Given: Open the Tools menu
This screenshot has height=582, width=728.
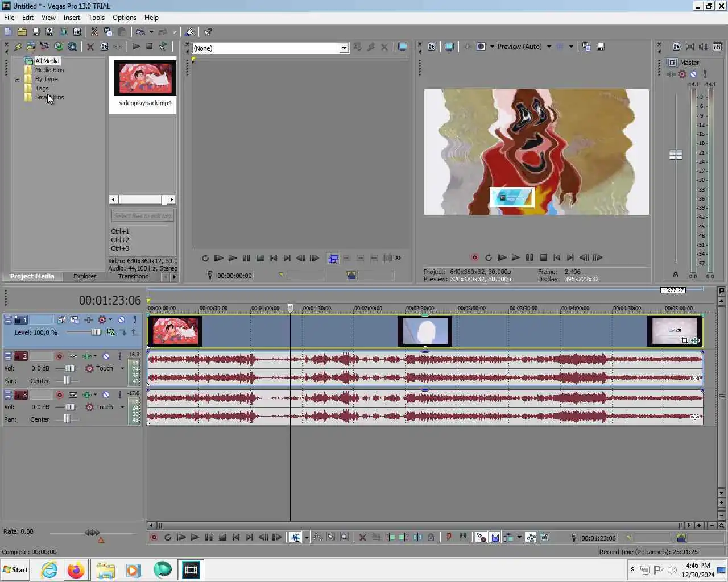Looking at the screenshot, I should 96,18.
